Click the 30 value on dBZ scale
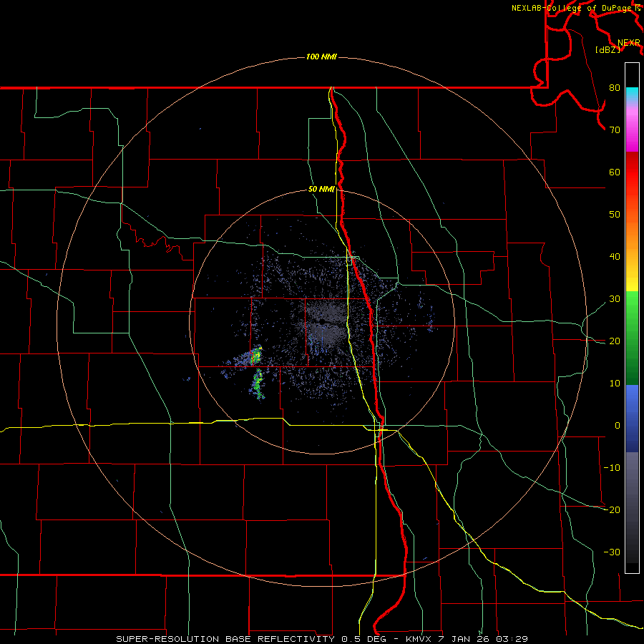Viewport: 644px width, 644px height. [x=615, y=299]
